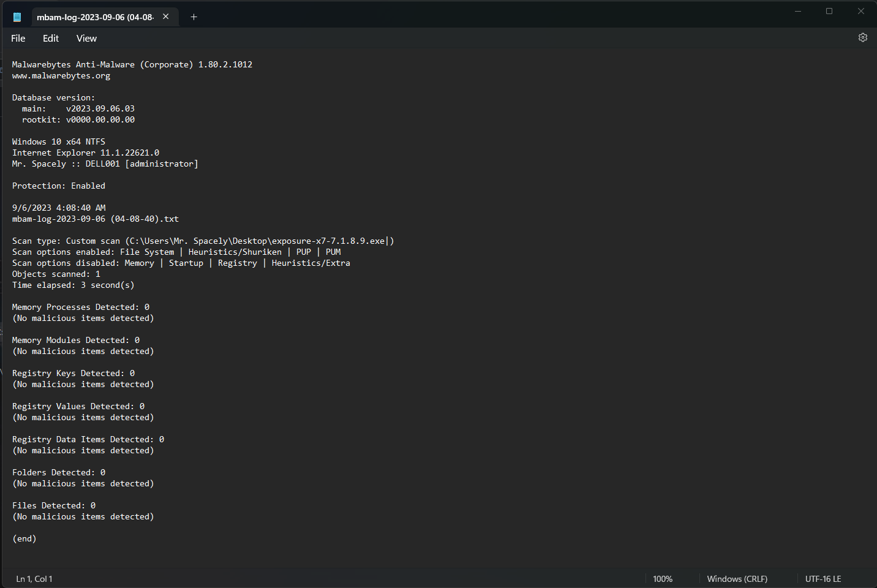Viewport: 877px width, 588px height.
Task: Click the '(end)' line
Action: pyautogui.click(x=24, y=538)
